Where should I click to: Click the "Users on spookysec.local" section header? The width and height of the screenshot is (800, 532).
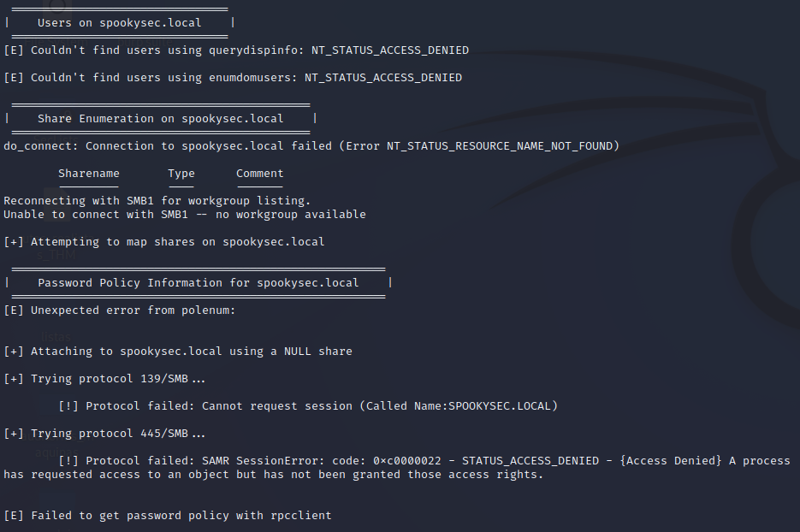[119, 23]
